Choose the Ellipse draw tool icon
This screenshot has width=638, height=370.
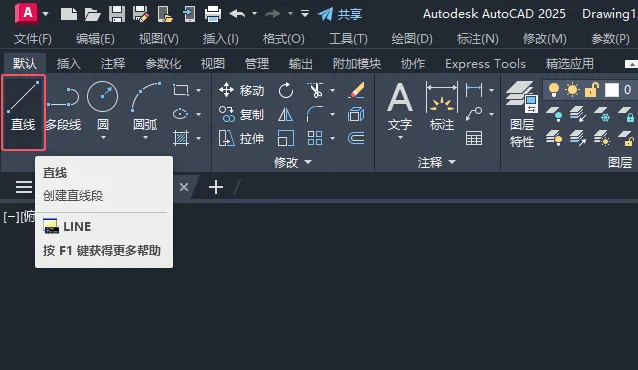[180, 114]
